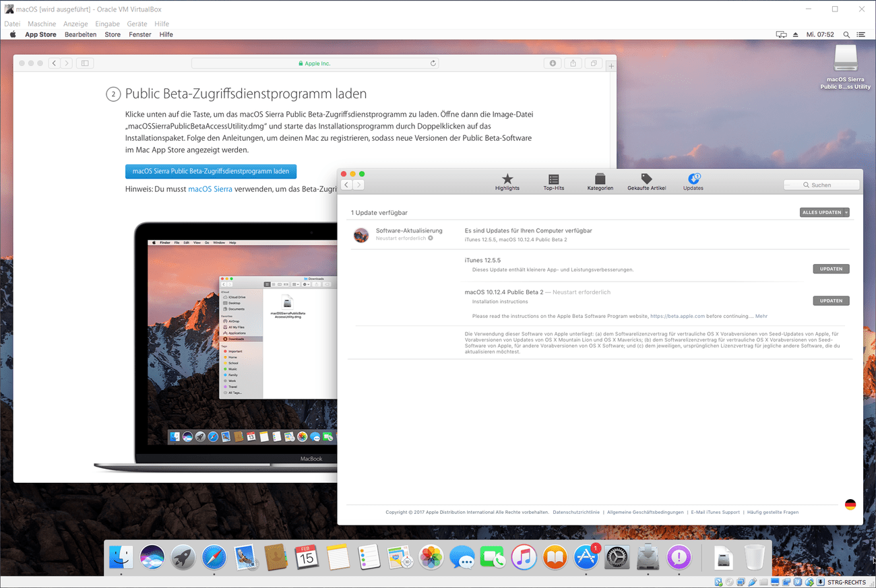
Task: Show Safari downloads list
Action: 553,63
